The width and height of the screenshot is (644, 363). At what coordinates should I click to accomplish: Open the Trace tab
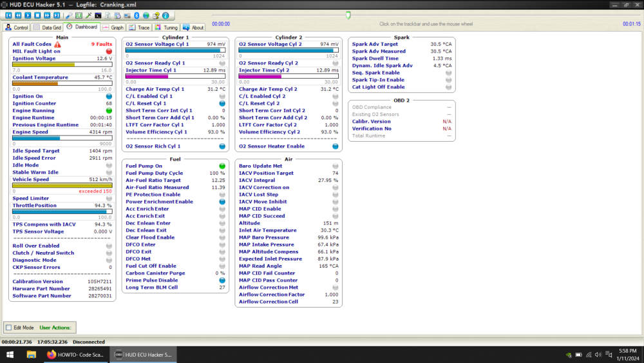coord(139,28)
